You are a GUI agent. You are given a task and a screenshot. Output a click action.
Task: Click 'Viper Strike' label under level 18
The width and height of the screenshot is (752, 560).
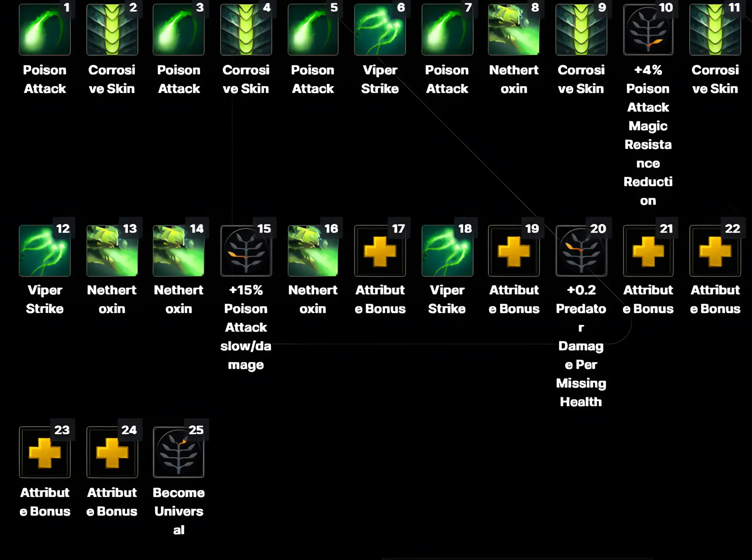(x=447, y=299)
